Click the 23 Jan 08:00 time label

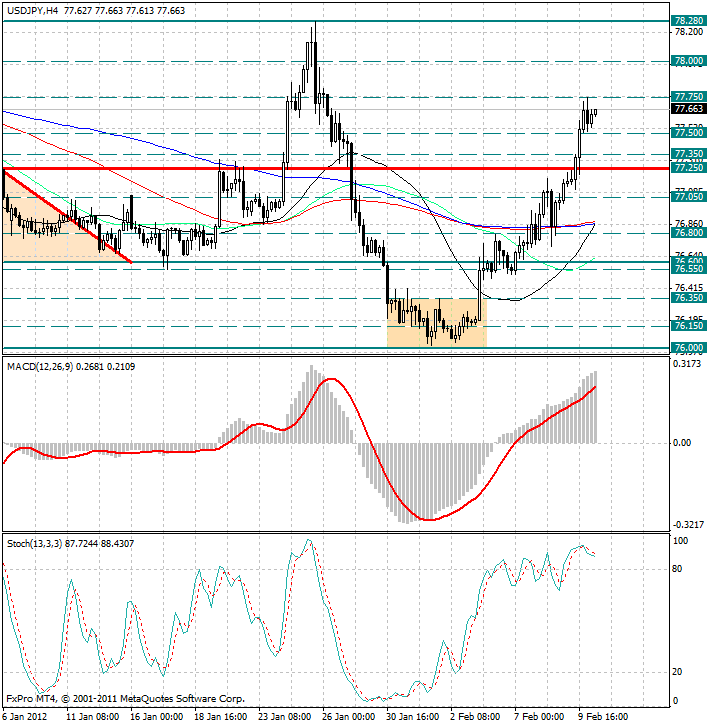click(x=284, y=717)
